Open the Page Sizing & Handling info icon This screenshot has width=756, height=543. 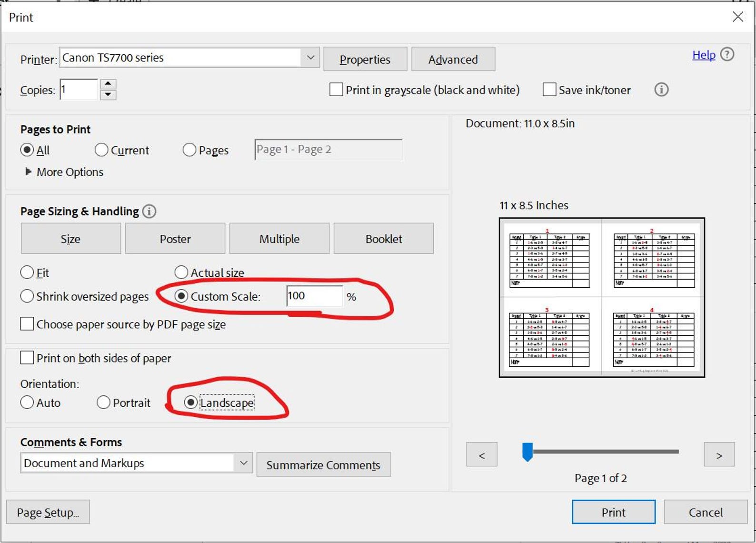pyautogui.click(x=149, y=211)
